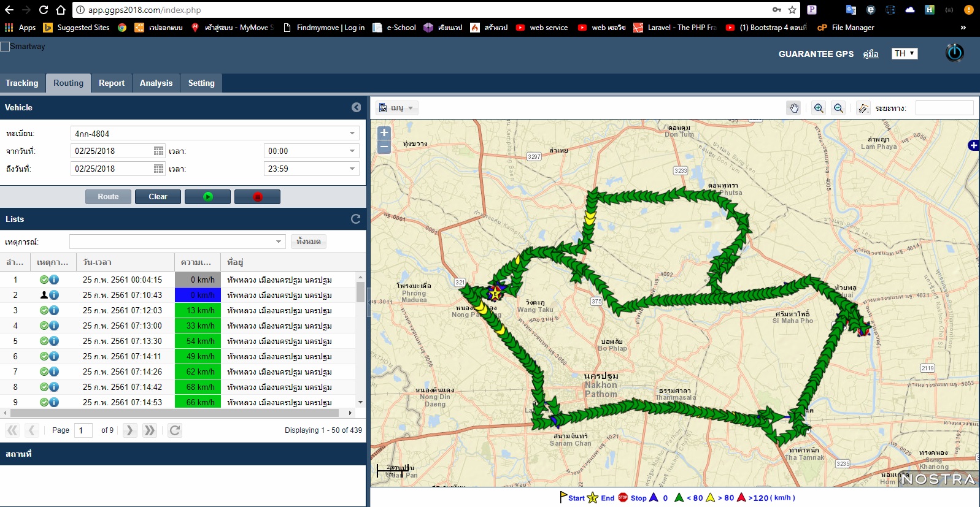The height and width of the screenshot is (507, 980).
Task: Click the magnifier zoom-in tool
Action: (819, 109)
